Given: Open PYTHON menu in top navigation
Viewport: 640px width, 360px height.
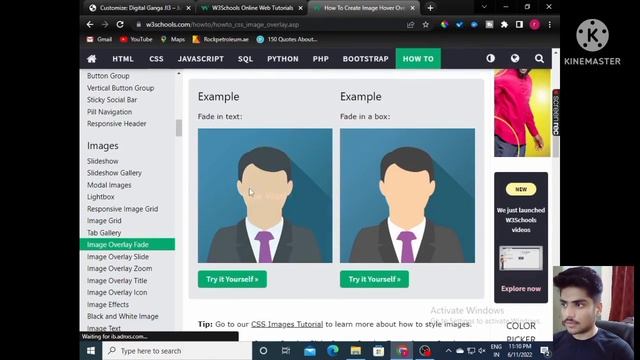Looking at the screenshot, I should 283,59.
